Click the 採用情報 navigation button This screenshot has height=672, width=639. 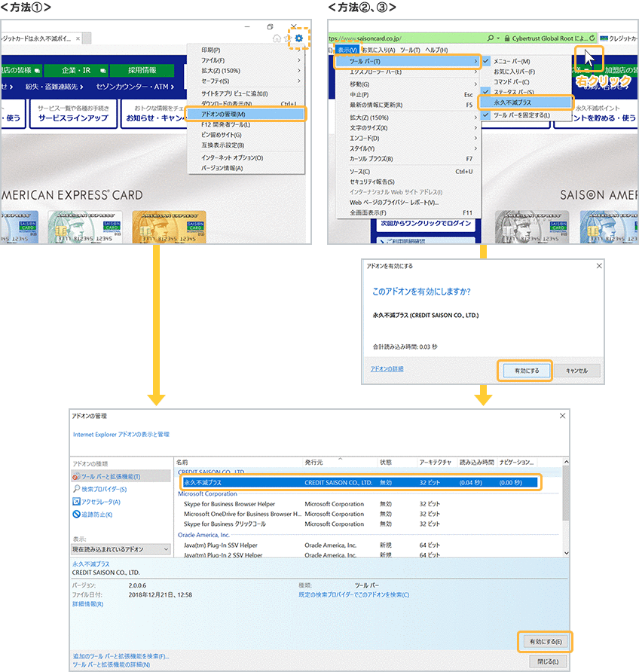pos(142,70)
